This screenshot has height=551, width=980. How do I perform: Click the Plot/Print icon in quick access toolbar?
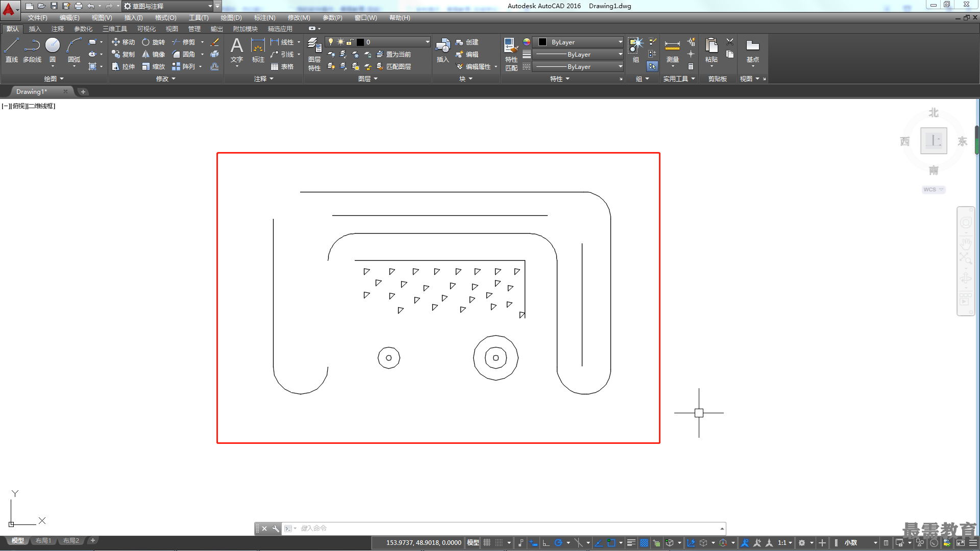(79, 6)
